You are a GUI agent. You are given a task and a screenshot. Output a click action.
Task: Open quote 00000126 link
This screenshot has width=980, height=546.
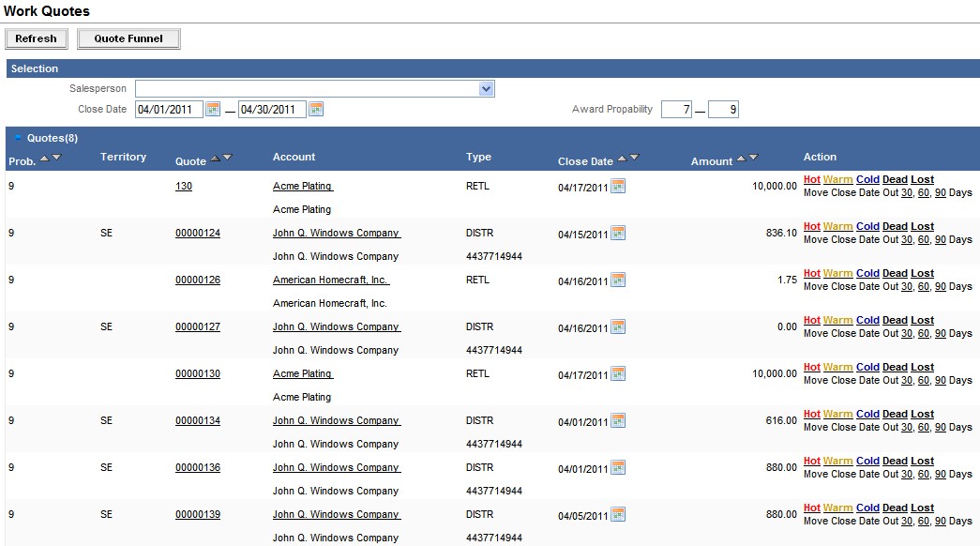coord(198,280)
